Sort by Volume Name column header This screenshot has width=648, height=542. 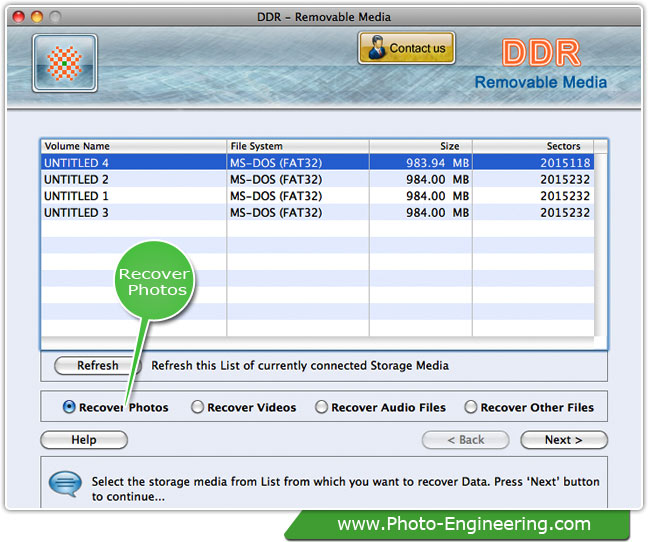133,146
